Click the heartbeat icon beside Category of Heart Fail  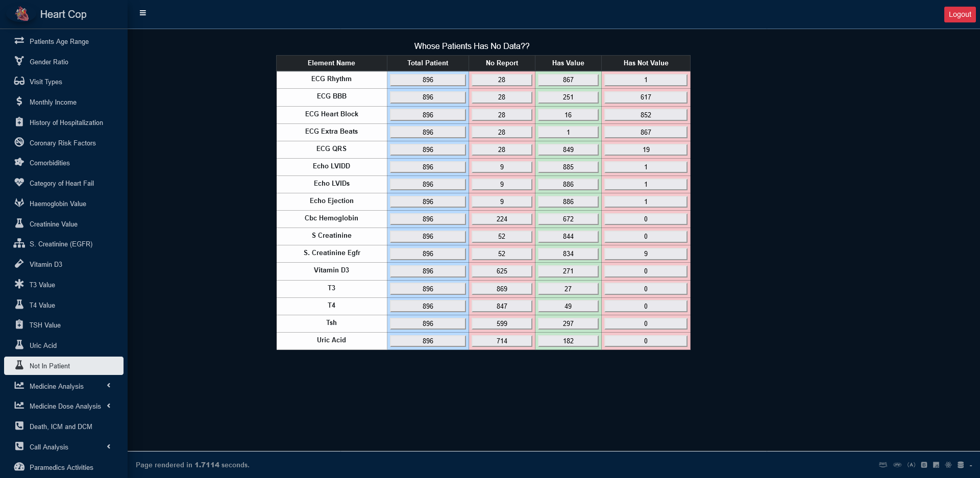(19, 183)
